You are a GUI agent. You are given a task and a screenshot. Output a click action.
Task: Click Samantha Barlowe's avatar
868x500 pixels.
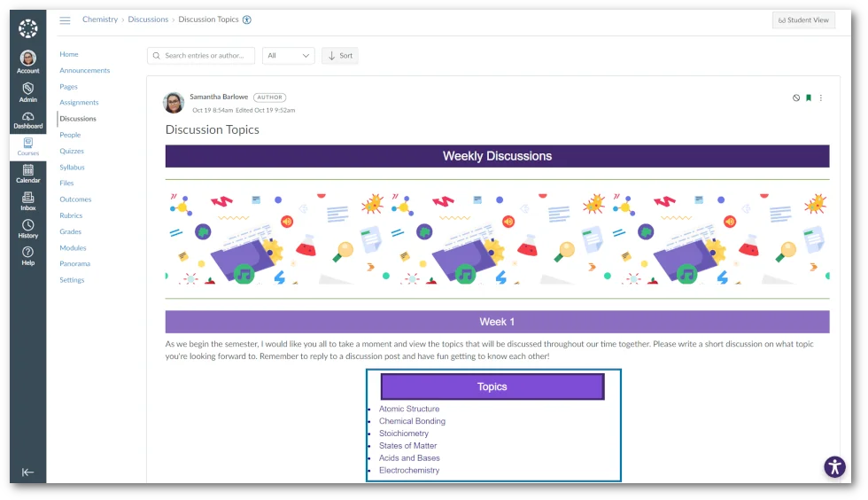click(x=174, y=103)
